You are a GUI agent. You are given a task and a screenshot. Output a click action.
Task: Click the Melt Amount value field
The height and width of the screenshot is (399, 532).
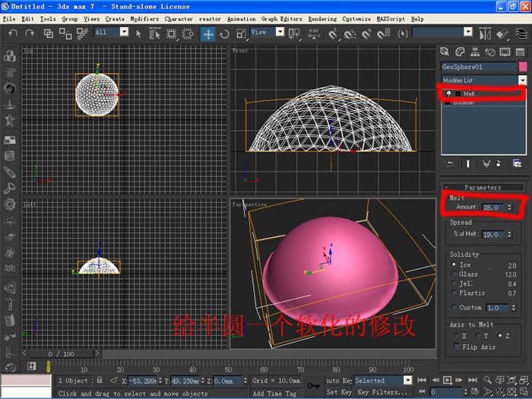[x=494, y=207]
